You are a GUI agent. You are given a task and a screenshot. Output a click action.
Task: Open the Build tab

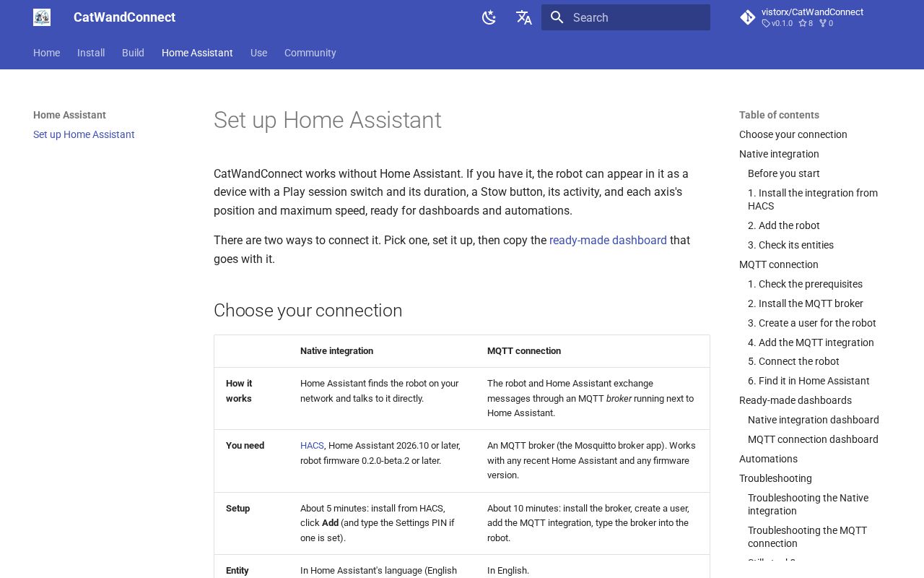coord(133,53)
